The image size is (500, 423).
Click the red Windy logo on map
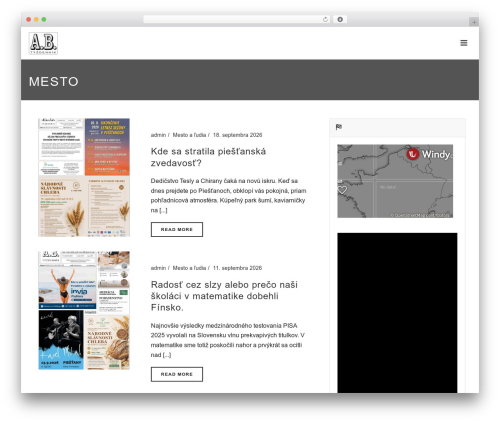pos(413,154)
